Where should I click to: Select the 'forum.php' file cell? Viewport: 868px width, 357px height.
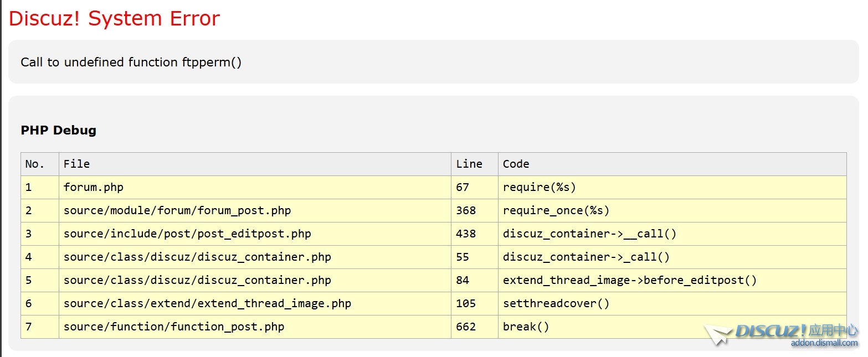[255, 188]
